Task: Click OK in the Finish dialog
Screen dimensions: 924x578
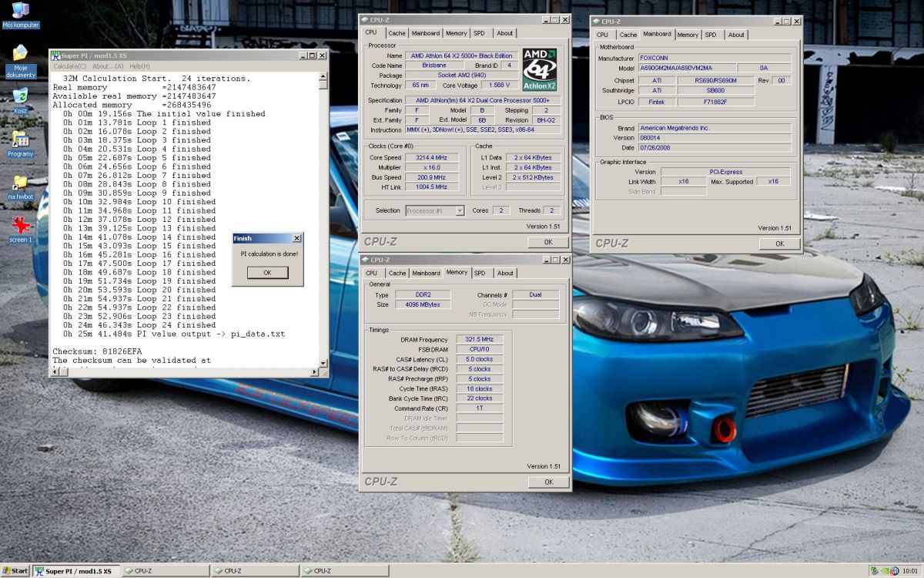Action: pos(267,273)
